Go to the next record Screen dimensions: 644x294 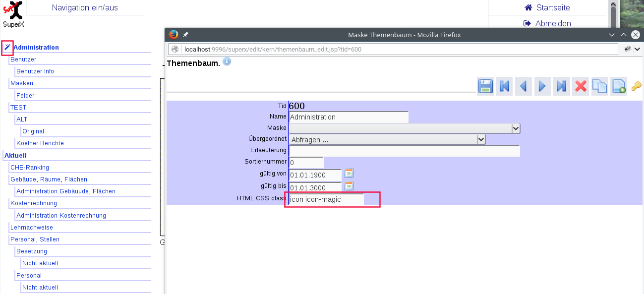(x=542, y=86)
